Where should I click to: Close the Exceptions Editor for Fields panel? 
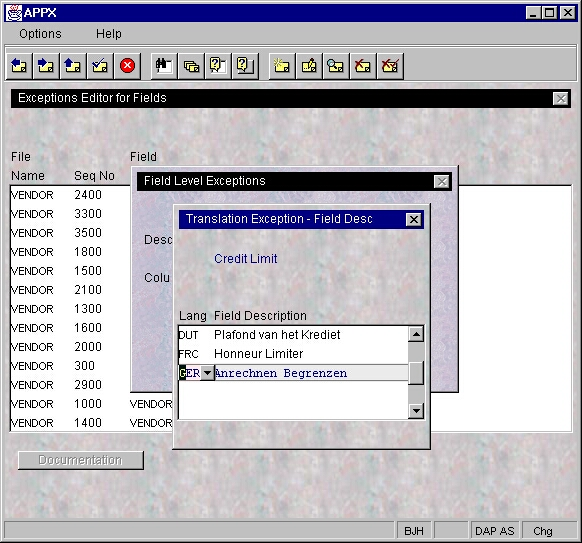(560, 99)
